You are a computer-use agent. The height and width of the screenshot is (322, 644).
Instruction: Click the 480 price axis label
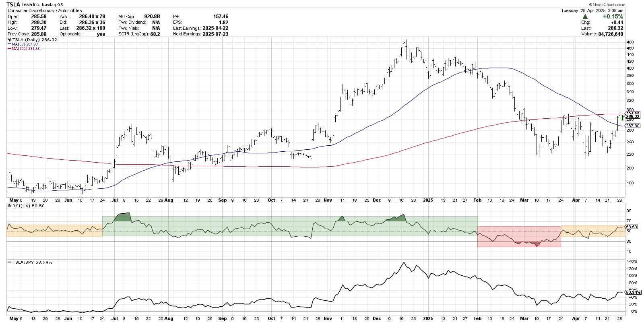tap(630, 42)
